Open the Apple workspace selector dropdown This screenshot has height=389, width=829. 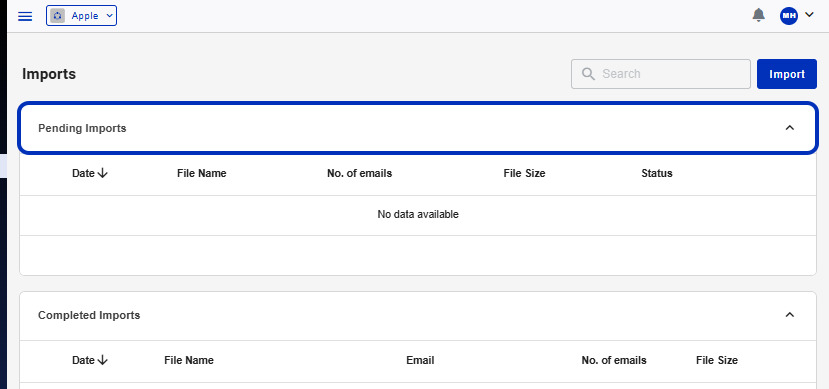coord(81,16)
